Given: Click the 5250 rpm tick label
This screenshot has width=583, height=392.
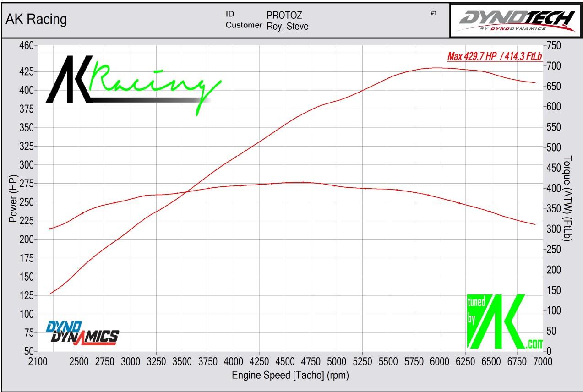Looking at the screenshot, I should 362,361.
